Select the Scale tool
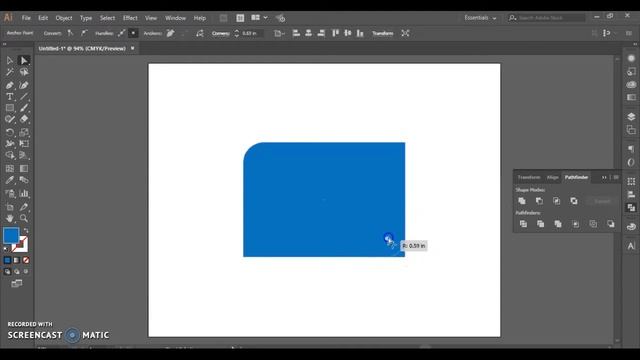 pos(24,132)
